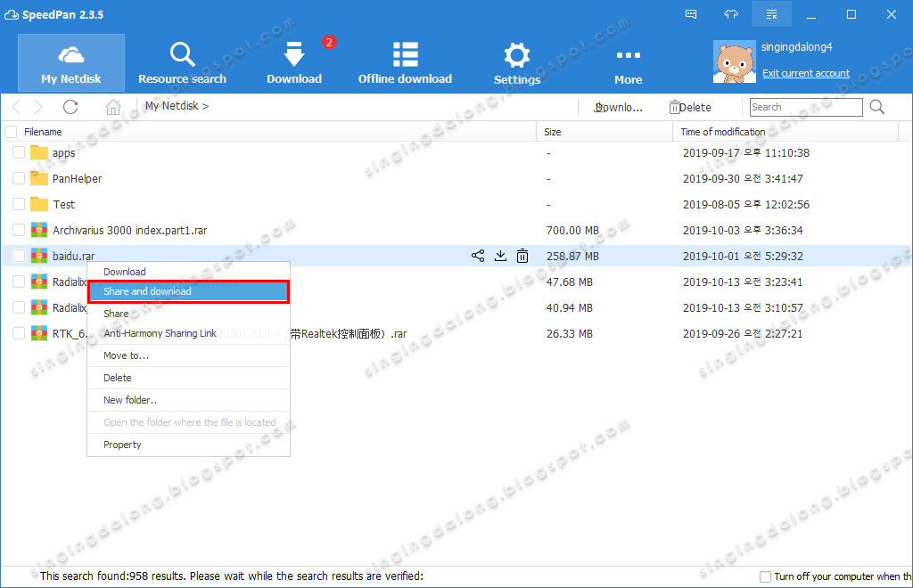Click the My Netdisk breadcrumb path
This screenshot has width=913, height=588.
point(177,106)
